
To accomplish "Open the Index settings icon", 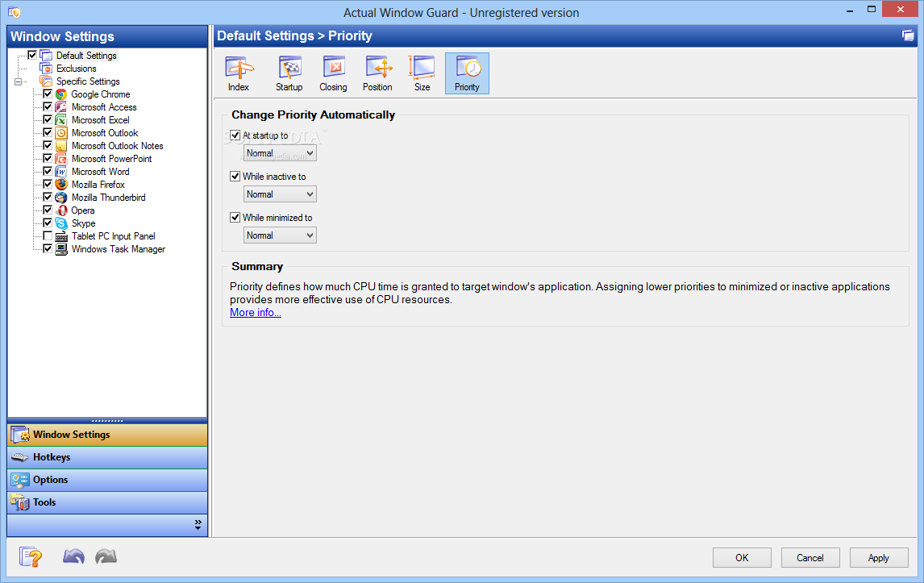I will tap(239, 73).
